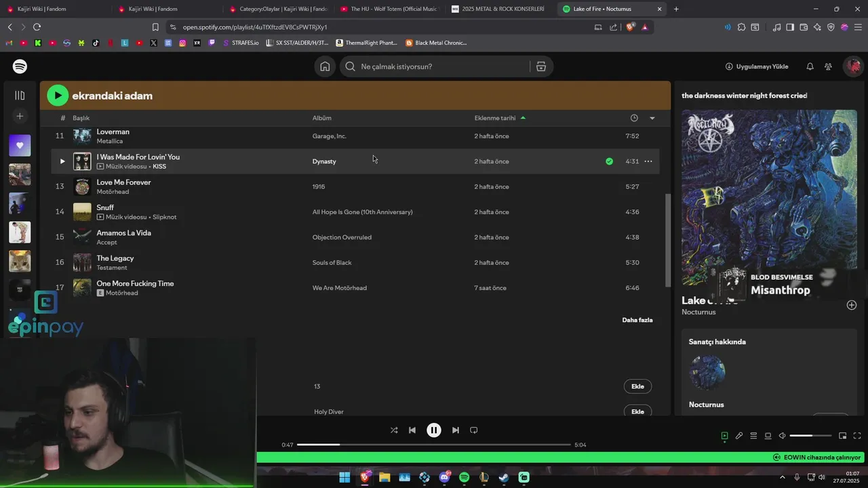Open connect to a device icon
The image size is (868, 488).
[x=768, y=436]
